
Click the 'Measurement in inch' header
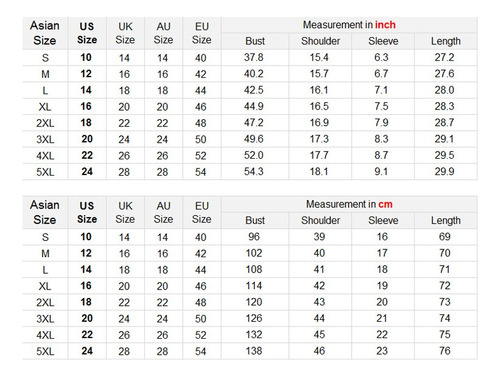click(349, 25)
